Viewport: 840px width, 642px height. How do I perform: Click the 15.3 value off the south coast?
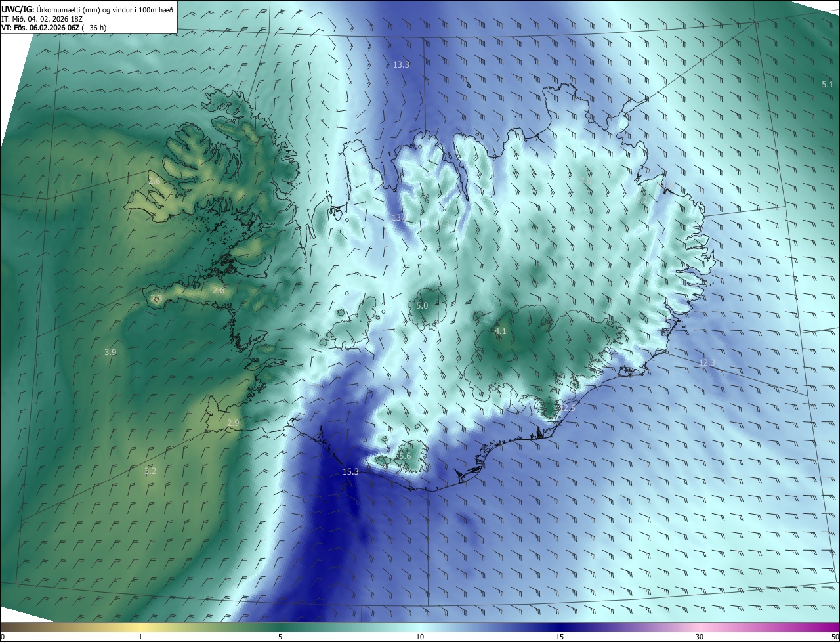pos(351,471)
